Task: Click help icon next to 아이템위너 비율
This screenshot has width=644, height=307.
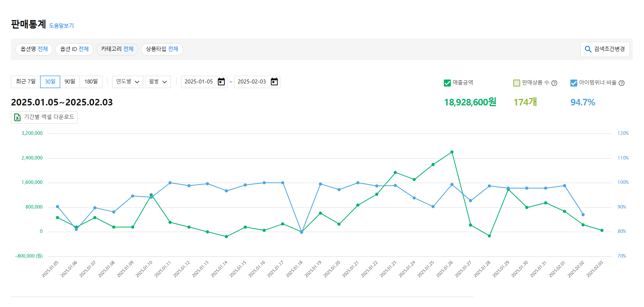Action: [621, 83]
